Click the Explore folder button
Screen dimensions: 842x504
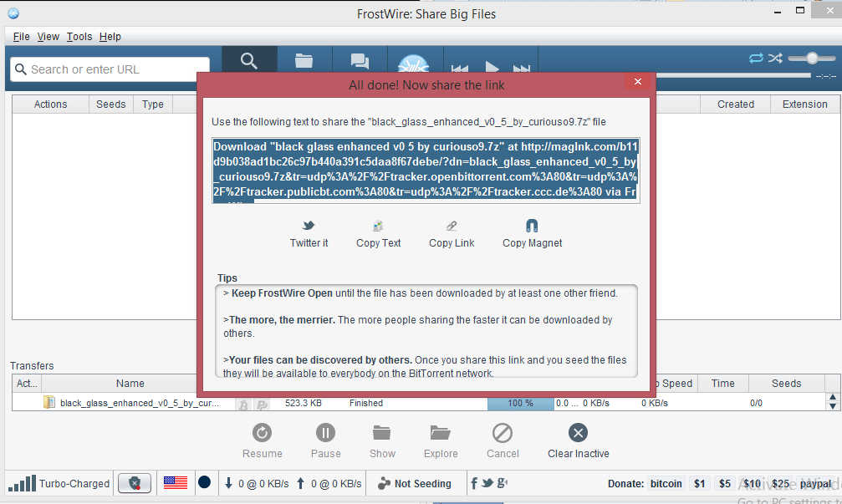pyautogui.click(x=441, y=441)
